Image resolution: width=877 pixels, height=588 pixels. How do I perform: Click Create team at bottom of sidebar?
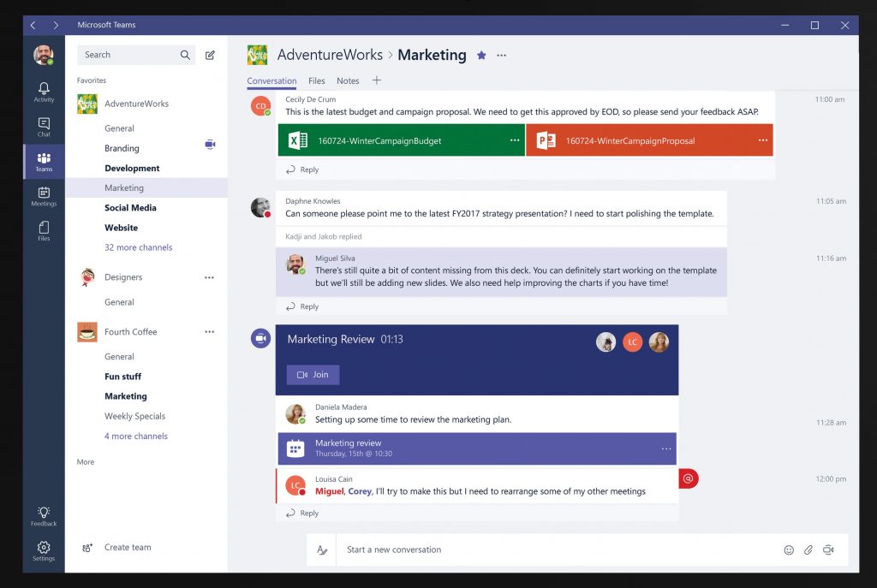(x=127, y=548)
